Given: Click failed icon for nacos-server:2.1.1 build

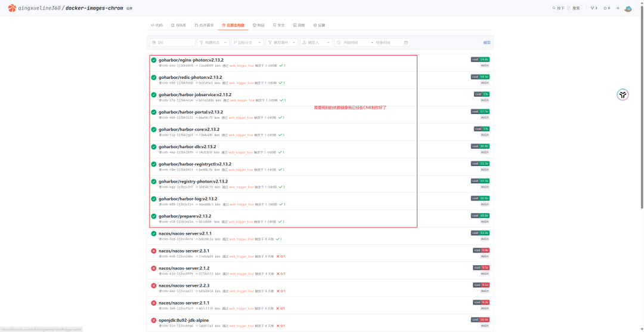Looking at the screenshot, I should [x=154, y=303].
